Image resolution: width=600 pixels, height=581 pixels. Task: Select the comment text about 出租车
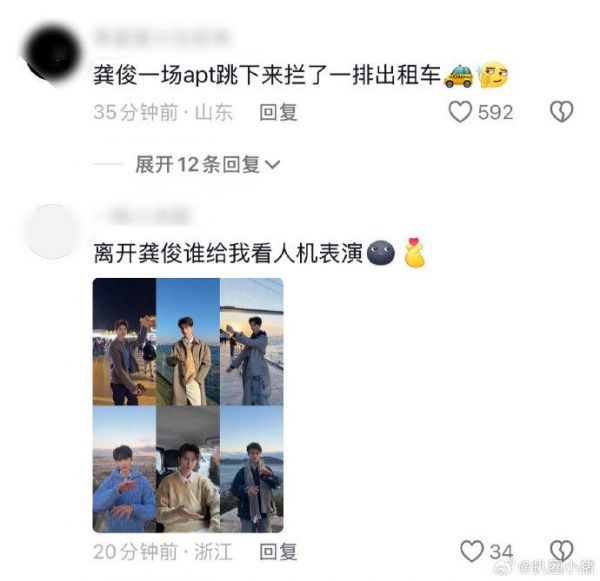coord(267,75)
